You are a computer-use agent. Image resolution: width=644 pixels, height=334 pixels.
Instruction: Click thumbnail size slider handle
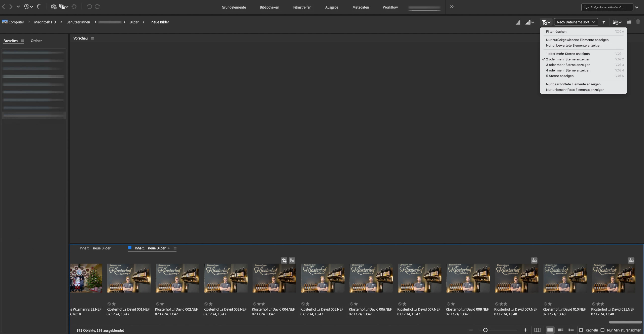coord(485,330)
